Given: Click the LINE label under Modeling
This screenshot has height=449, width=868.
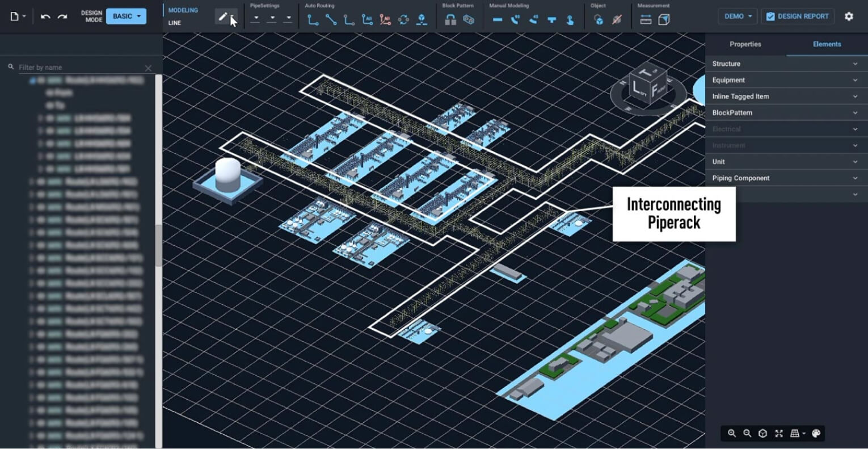Looking at the screenshot, I should tap(175, 23).
